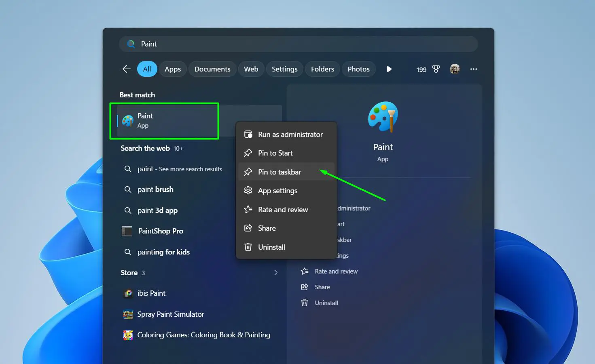Viewport: 595px width, 364px height.
Task: Click Rate and review in the preview panel
Action: pyautogui.click(x=336, y=271)
